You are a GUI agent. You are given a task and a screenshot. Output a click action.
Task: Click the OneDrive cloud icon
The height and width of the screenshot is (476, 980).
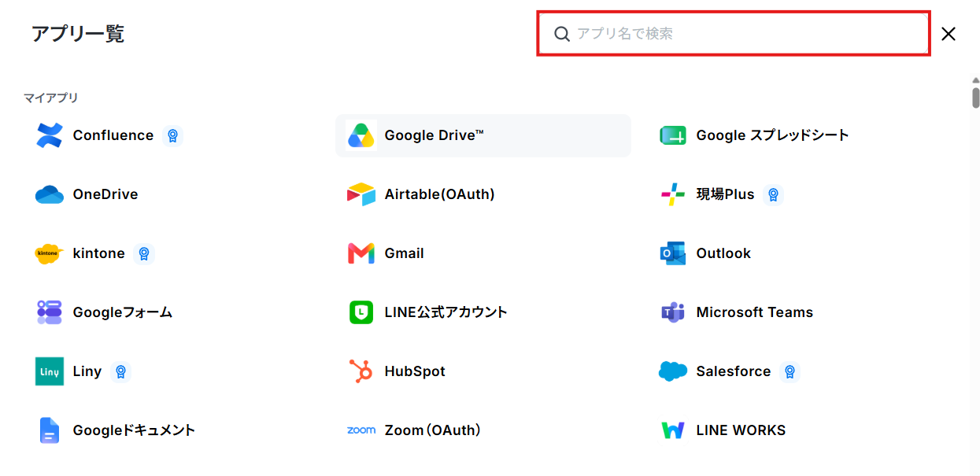click(50, 194)
